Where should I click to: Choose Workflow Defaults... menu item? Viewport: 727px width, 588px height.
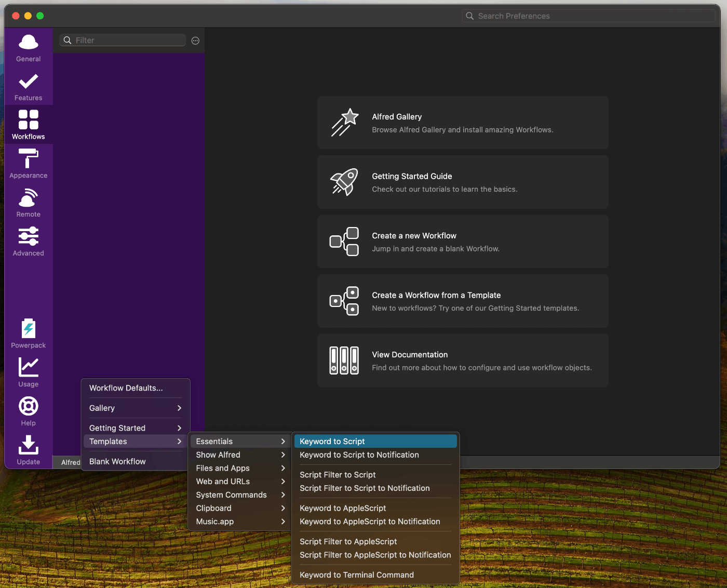coord(136,388)
